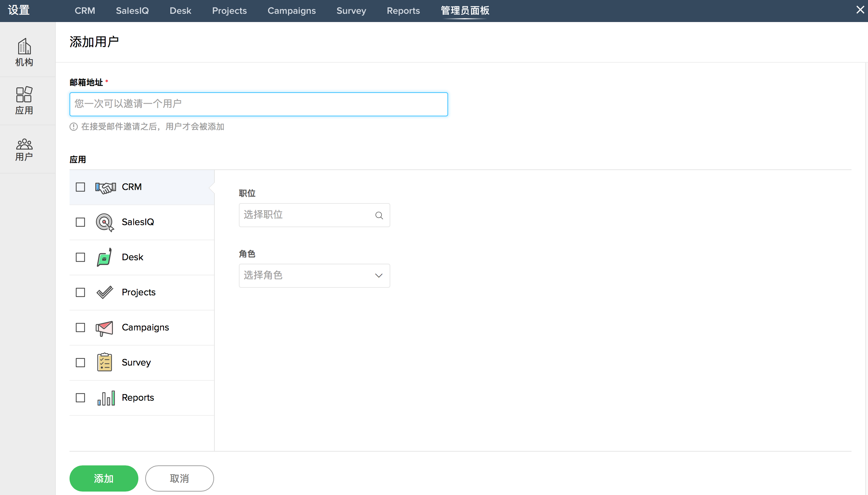
Task: Click the SalesIQ target icon
Action: pos(105,222)
